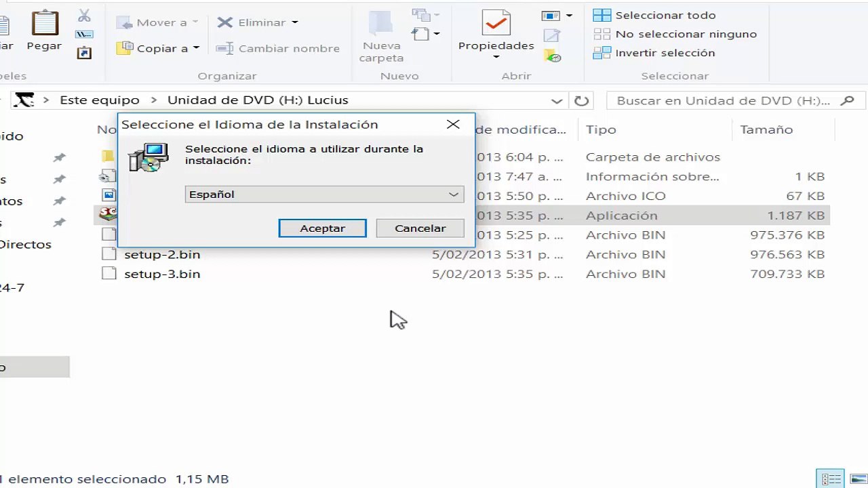This screenshot has width=868, height=488.
Task: Click the Copiar a folder icon
Action: (124, 48)
